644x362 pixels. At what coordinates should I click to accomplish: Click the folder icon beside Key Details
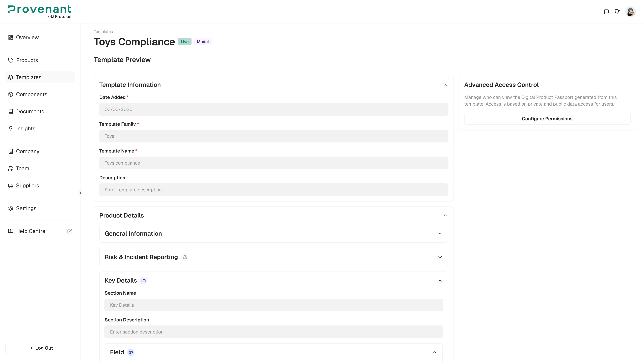click(x=144, y=281)
